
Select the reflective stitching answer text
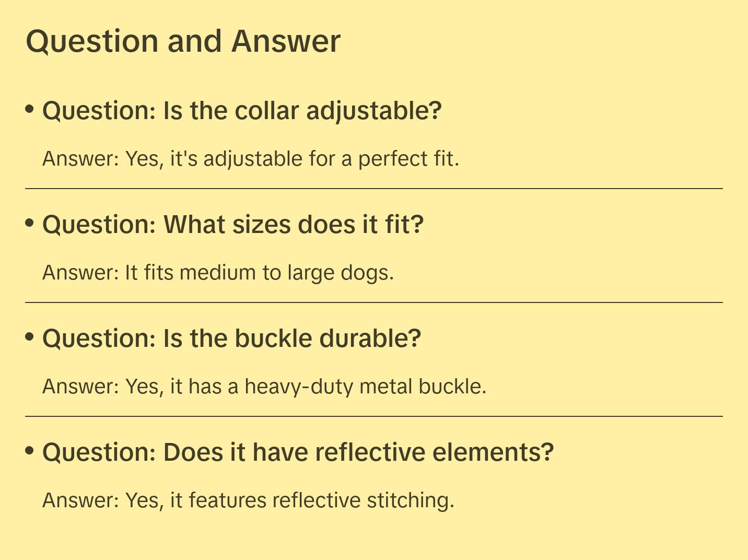[x=248, y=500]
